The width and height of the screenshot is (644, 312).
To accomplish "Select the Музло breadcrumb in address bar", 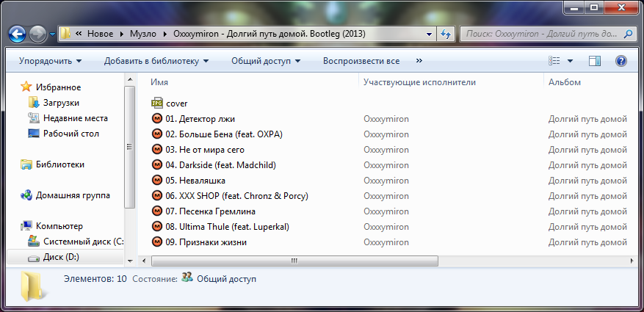I will (143, 34).
